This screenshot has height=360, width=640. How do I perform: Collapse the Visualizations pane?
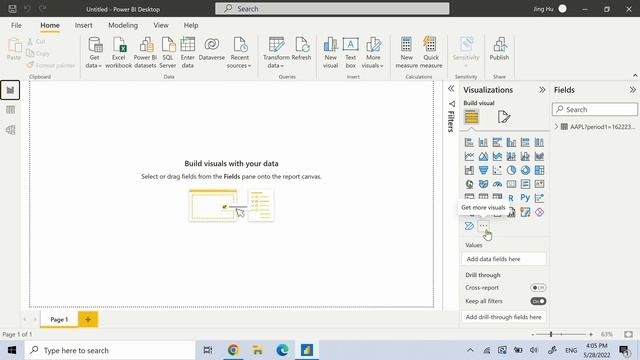(x=542, y=90)
